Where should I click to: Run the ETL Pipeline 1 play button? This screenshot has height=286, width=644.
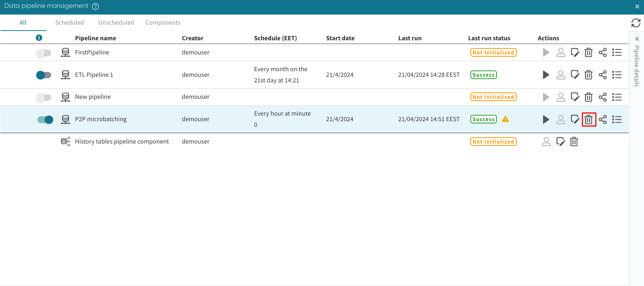click(546, 75)
